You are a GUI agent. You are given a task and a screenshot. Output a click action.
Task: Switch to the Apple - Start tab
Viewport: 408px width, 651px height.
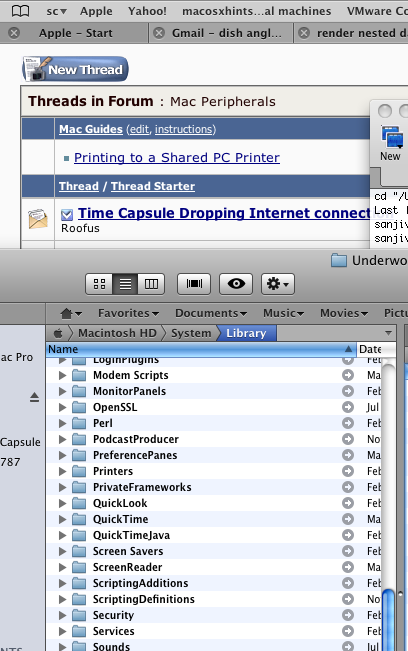coord(76,33)
